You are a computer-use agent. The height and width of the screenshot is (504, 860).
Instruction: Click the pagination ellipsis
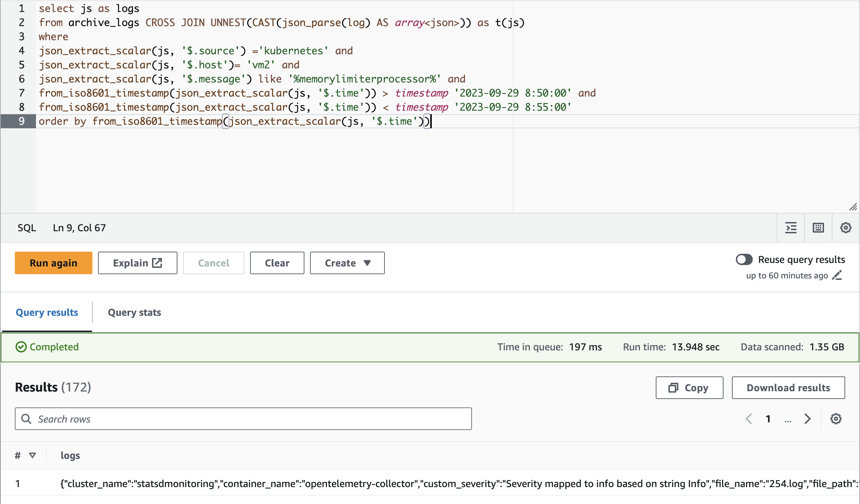click(788, 420)
